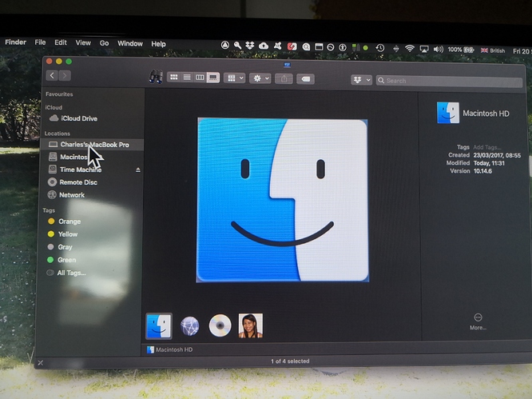532x399 pixels.
Task: Click the Share toolbar button
Action: [x=284, y=79]
